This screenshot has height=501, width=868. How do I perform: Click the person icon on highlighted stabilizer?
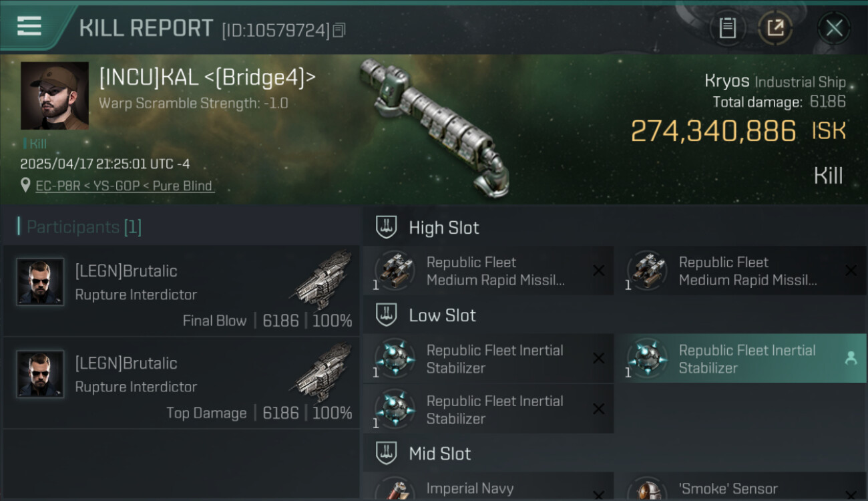(x=851, y=359)
